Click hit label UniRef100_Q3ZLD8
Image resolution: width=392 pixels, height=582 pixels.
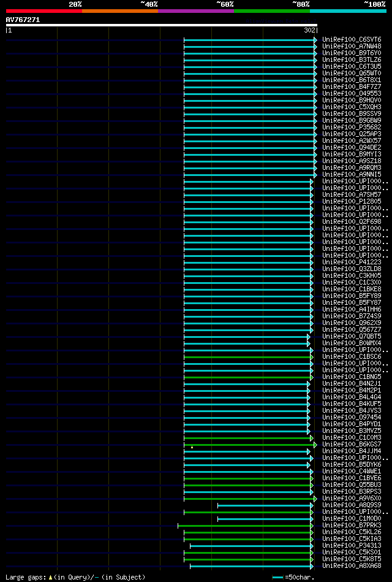352,269
